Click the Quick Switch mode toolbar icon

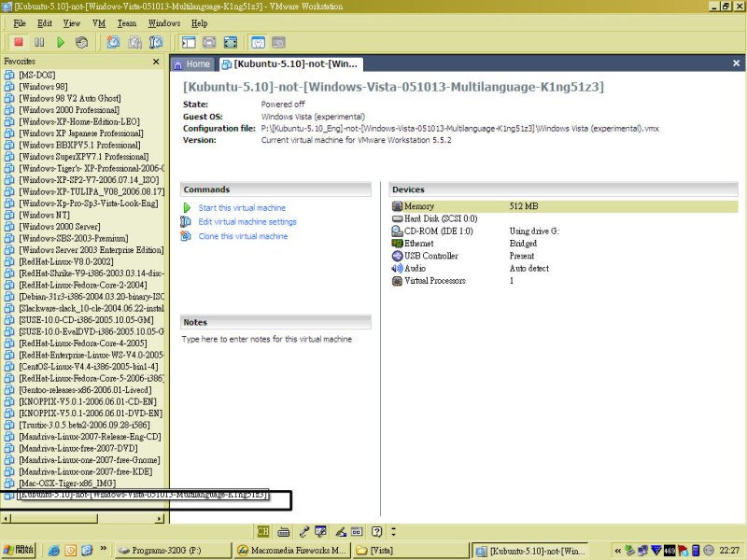point(209,42)
